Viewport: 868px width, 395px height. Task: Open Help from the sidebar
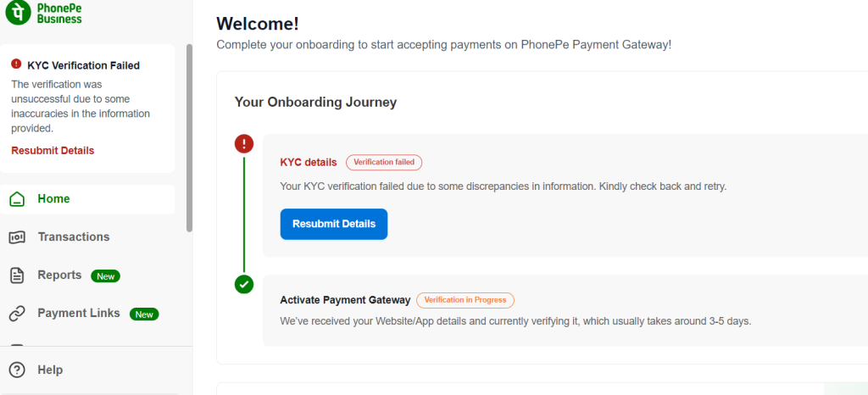[x=50, y=370]
